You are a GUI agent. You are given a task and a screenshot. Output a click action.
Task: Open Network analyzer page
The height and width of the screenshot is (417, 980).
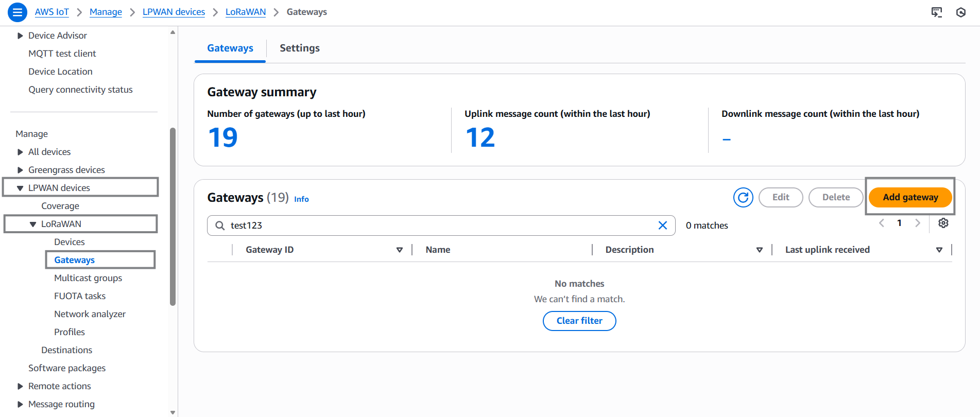pyautogui.click(x=90, y=314)
